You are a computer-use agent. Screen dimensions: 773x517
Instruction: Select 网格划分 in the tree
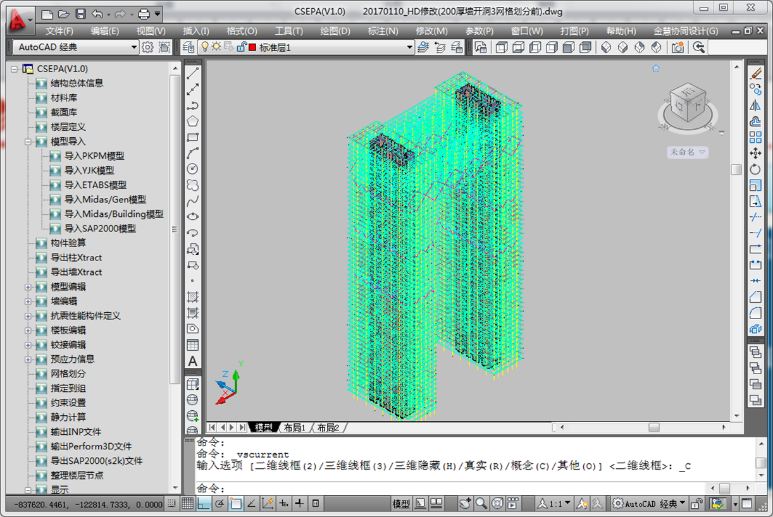tap(68, 374)
